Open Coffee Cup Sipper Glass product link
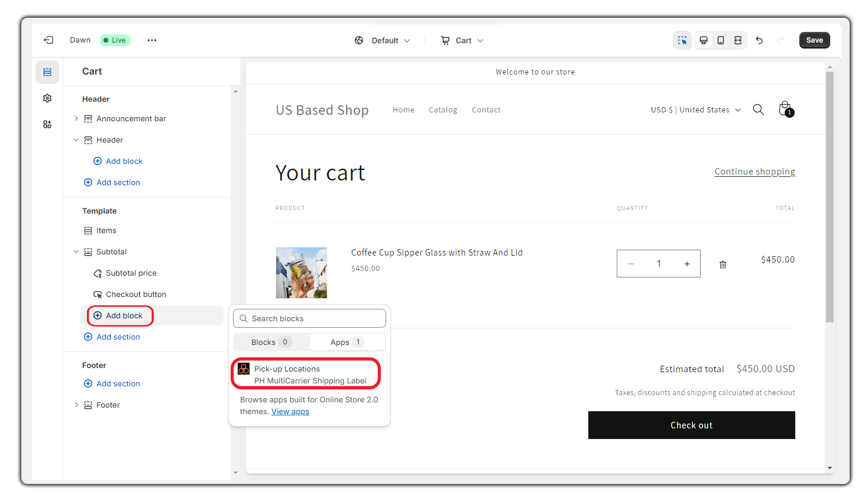The width and height of the screenshot is (868, 497). (x=437, y=253)
